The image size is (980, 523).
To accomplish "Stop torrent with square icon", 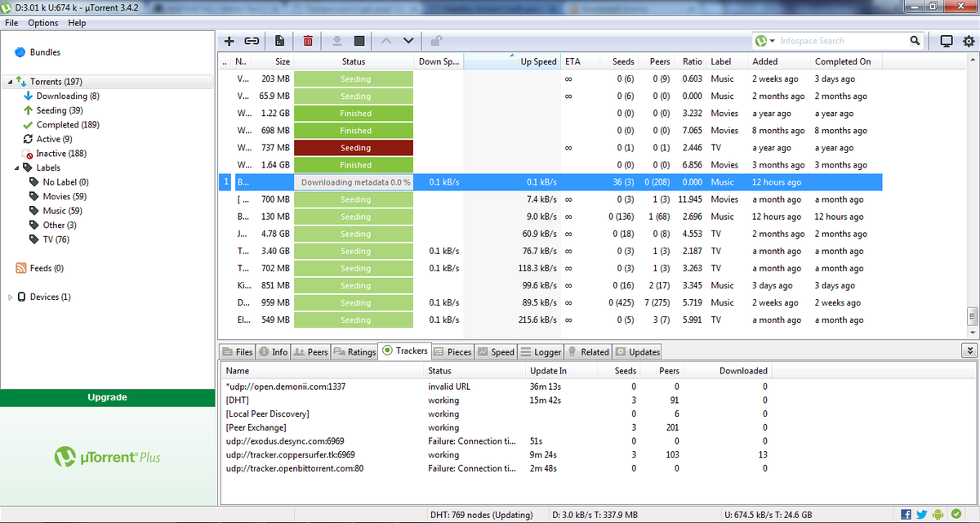I will (359, 41).
